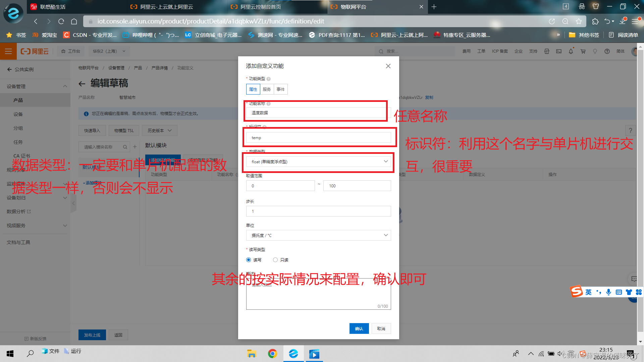Open the 费用 menu
This screenshot has height=362, width=644.
pos(466,51)
